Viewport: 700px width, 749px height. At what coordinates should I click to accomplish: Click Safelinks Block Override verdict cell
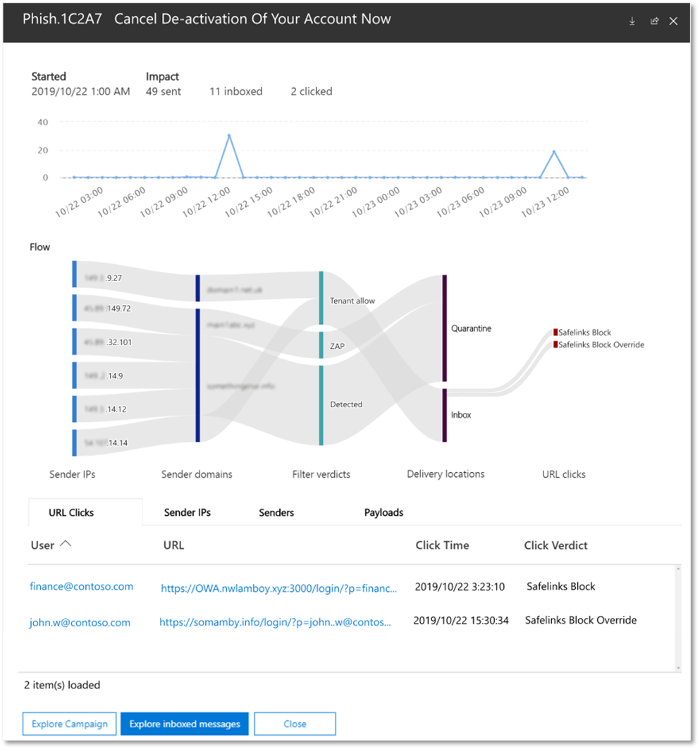(581, 620)
